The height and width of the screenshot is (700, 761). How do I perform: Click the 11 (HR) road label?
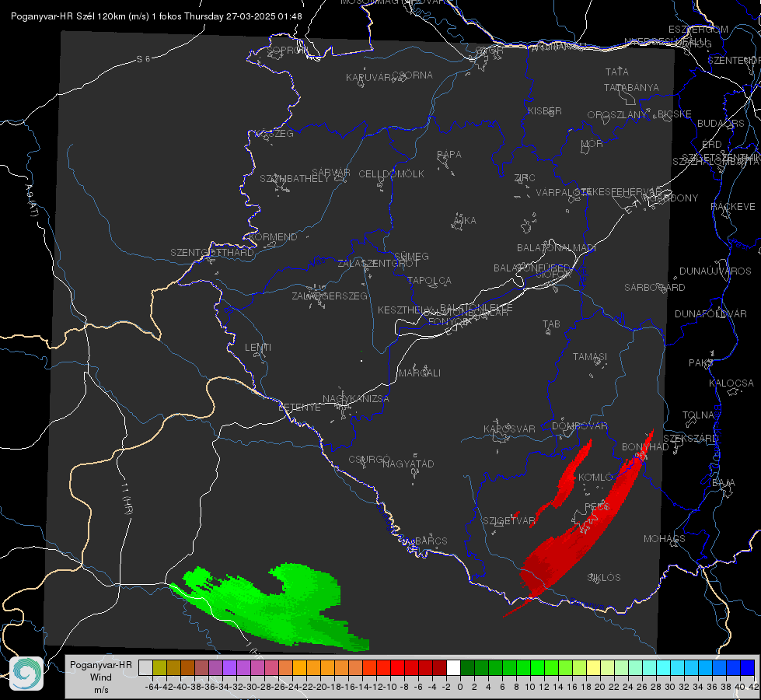click(127, 498)
